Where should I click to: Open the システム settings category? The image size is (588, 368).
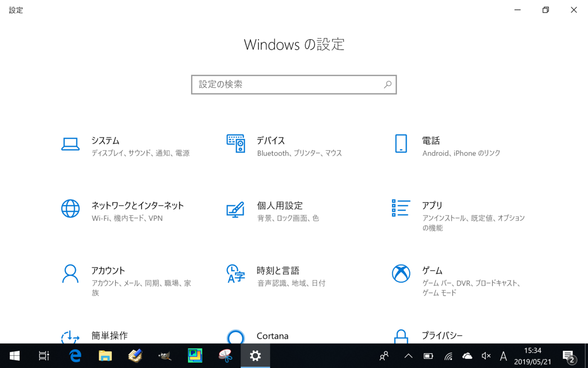point(125,146)
